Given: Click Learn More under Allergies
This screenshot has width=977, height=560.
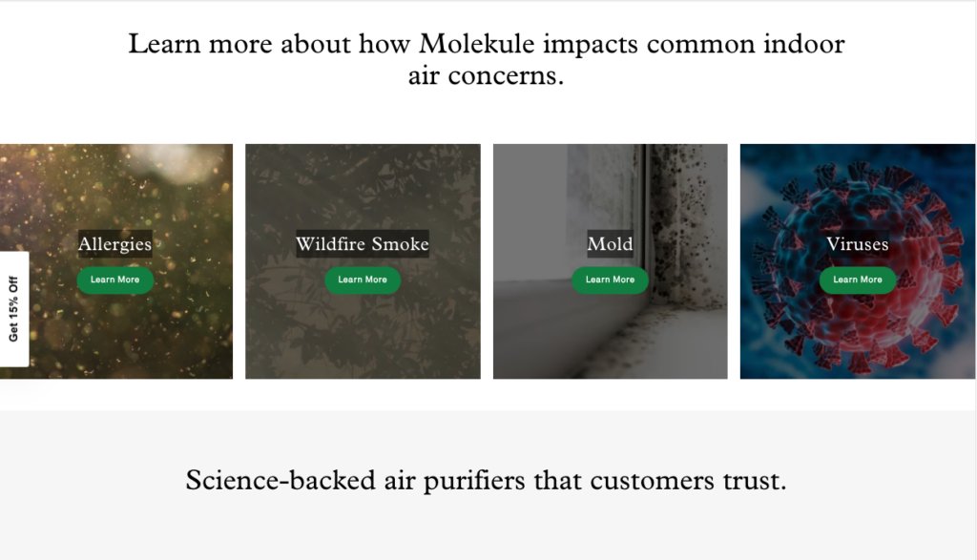Looking at the screenshot, I should (x=115, y=280).
